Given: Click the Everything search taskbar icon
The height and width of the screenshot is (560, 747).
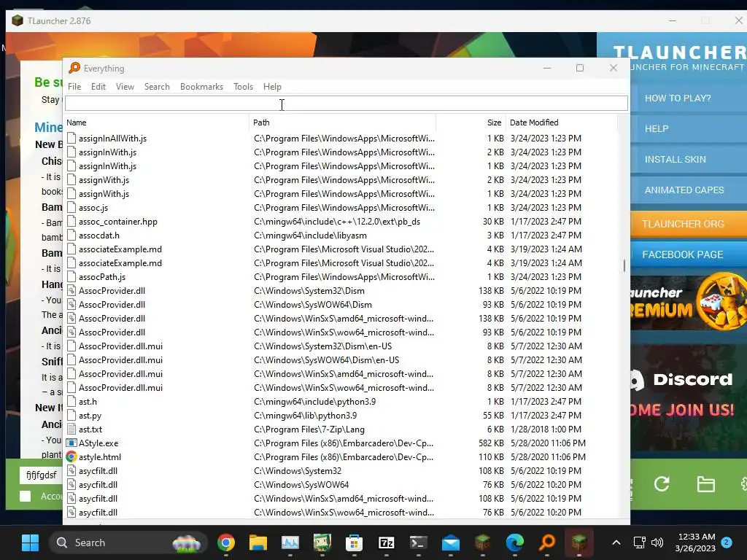Looking at the screenshot, I should click(x=547, y=542).
